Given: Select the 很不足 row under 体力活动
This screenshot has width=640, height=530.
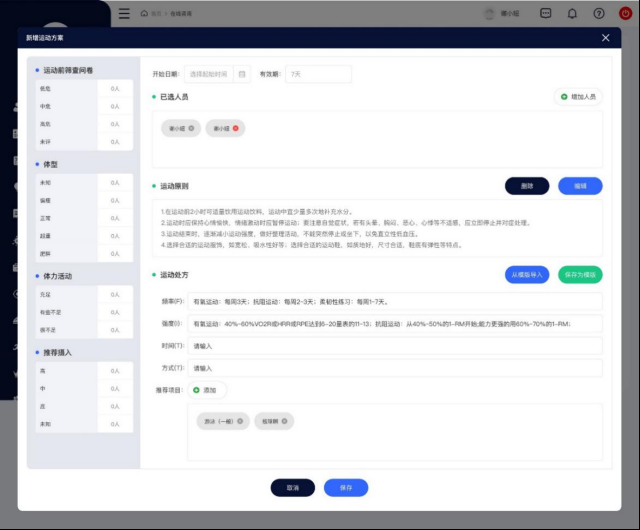Looking at the screenshot, I should coord(84,330).
